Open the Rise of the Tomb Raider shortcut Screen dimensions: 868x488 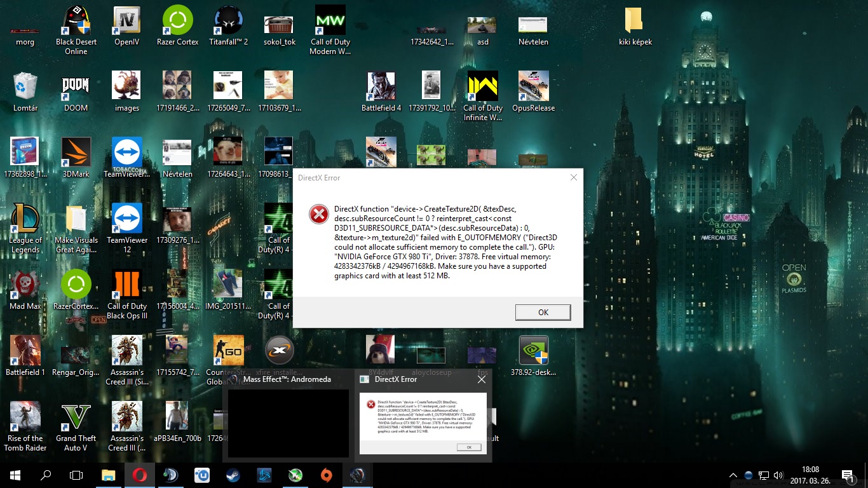(x=25, y=427)
